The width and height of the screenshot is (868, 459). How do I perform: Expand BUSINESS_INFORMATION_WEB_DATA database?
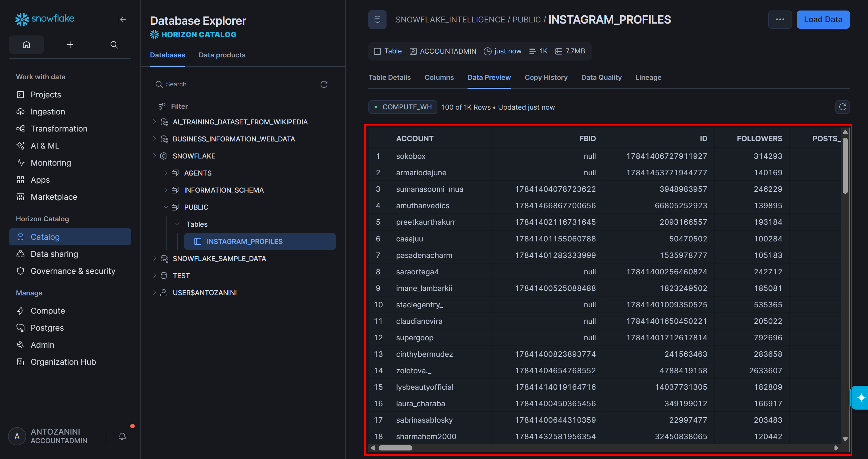pyautogui.click(x=155, y=139)
